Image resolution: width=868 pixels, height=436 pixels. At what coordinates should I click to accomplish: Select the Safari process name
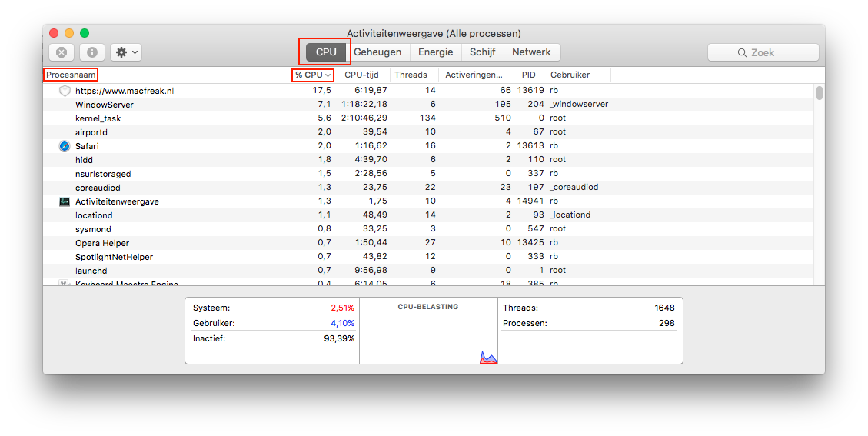87,146
